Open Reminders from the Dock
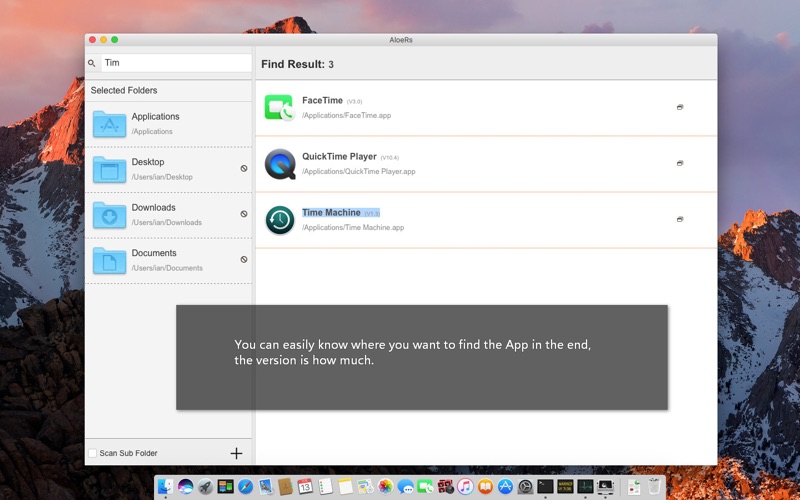800x500 pixels. tap(326, 487)
